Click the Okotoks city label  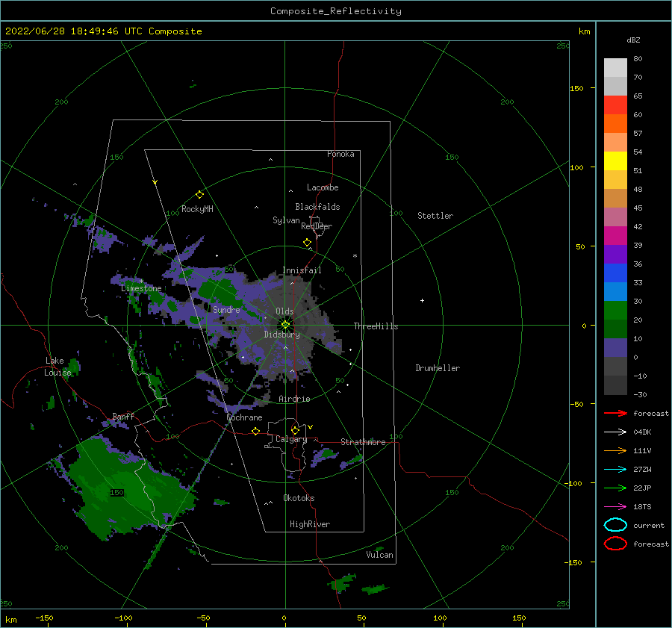(299, 498)
